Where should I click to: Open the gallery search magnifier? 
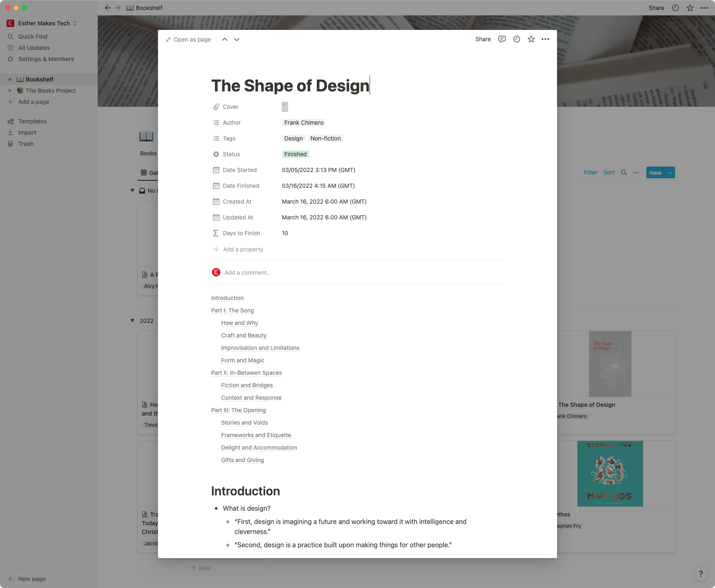[x=624, y=172]
